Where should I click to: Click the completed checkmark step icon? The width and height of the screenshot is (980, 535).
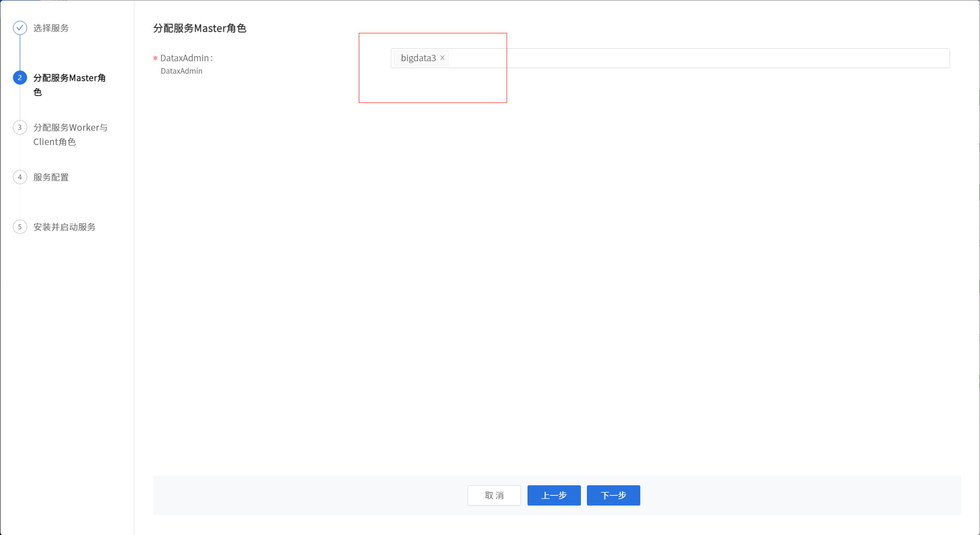(x=20, y=28)
